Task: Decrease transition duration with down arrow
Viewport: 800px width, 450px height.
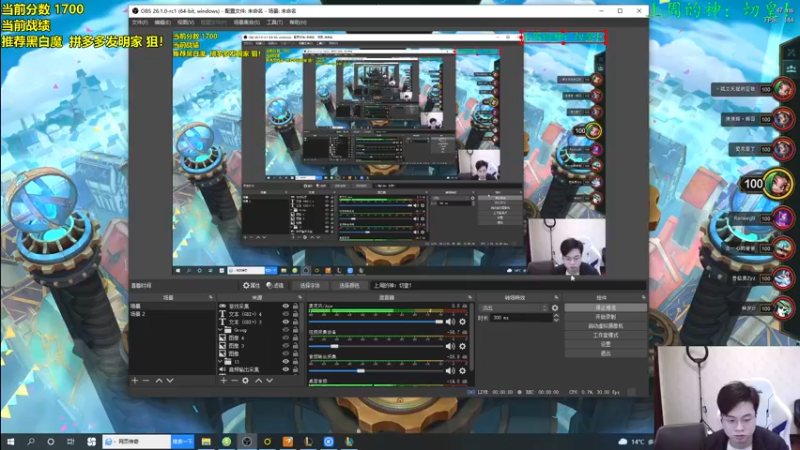Action: [x=556, y=320]
